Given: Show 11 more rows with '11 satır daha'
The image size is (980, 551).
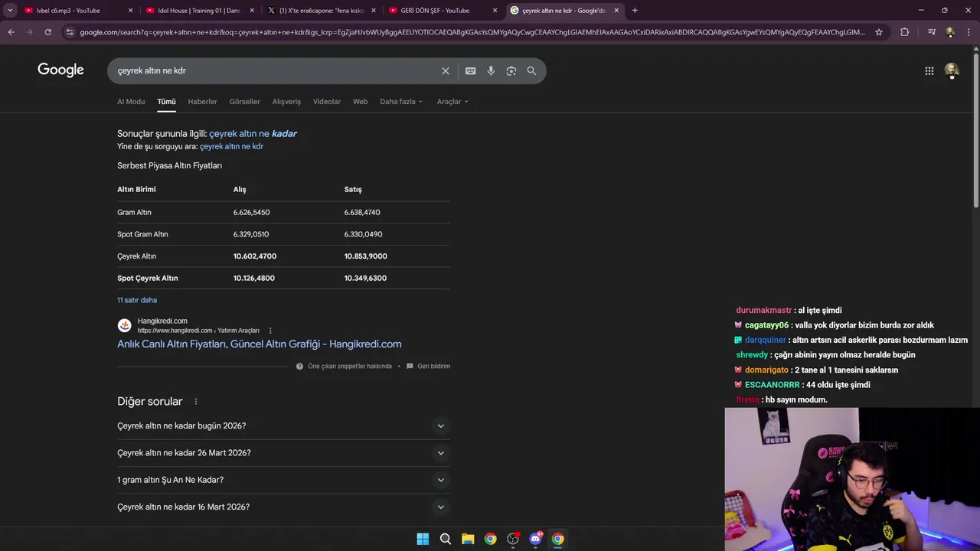Looking at the screenshot, I should (x=137, y=300).
